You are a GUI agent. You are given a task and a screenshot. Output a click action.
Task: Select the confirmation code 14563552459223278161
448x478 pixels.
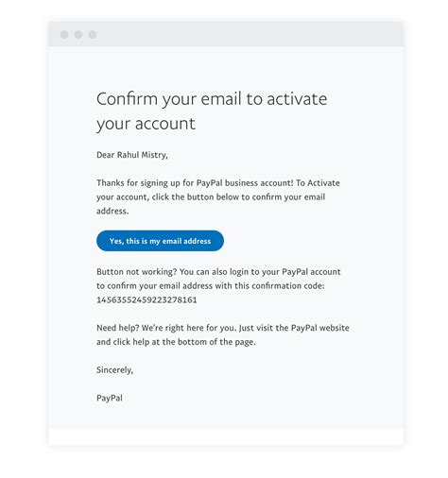tap(146, 299)
